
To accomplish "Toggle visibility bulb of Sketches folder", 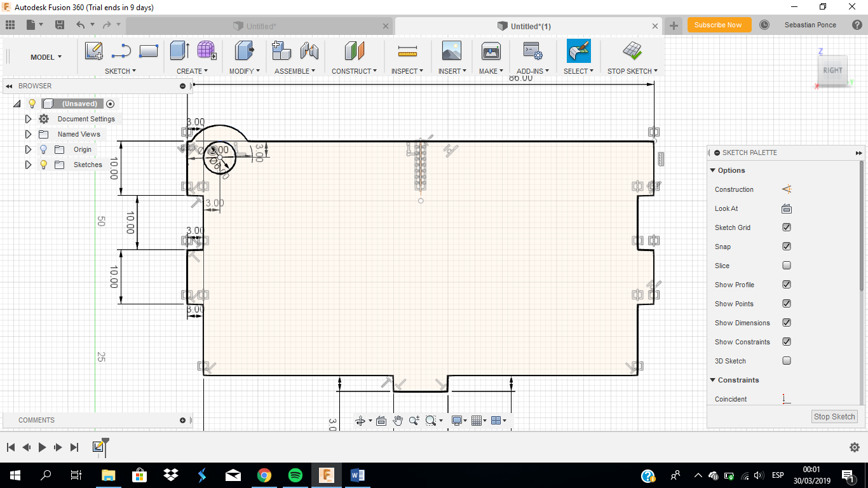I will point(44,165).
